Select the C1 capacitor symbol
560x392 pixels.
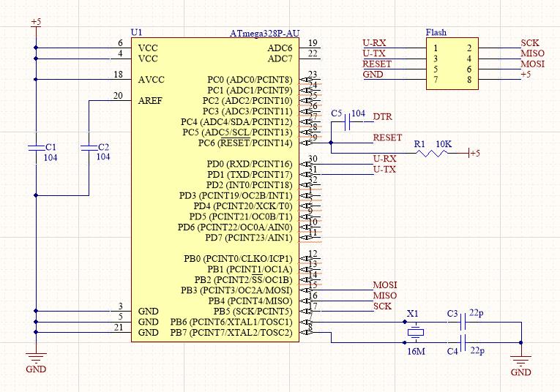(36, 148)
